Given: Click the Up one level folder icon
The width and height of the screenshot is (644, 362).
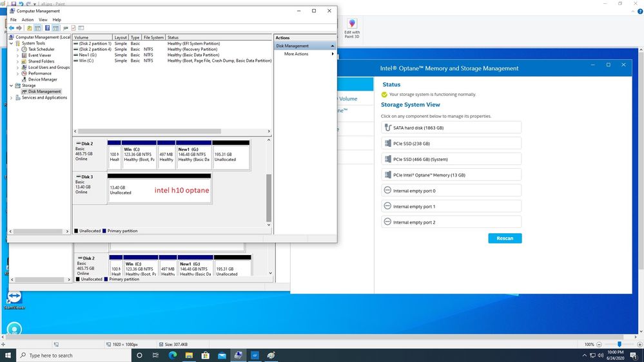Looking at the screenshot, I should (29, 28).
